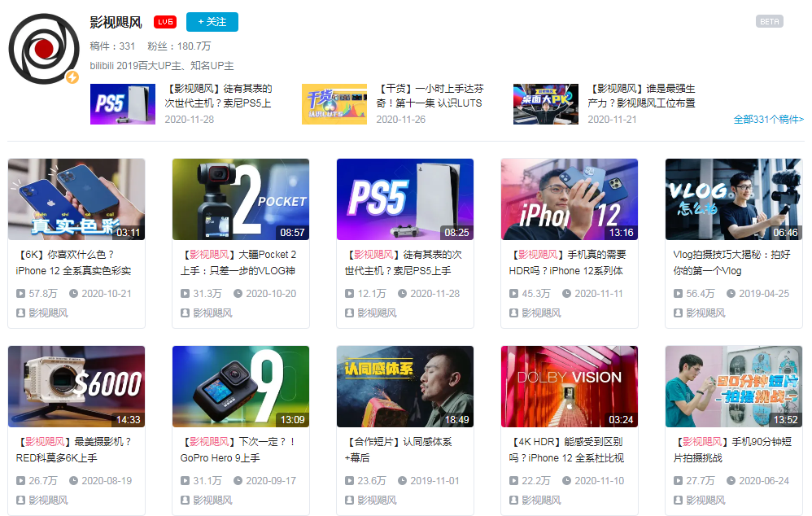Click the 22.2万 play count text
Image resolution: width=812 pixels, height=516 pixels.
point(536,481)
